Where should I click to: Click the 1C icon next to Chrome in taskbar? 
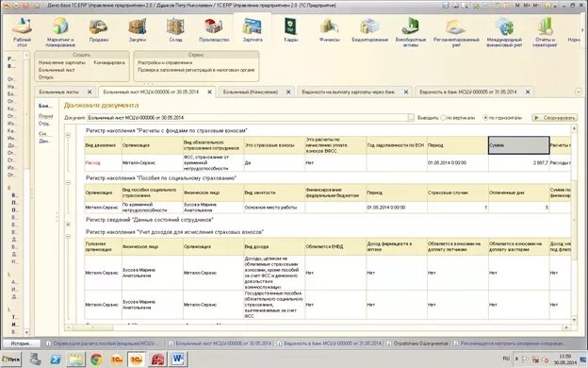[x=116, y=359]
